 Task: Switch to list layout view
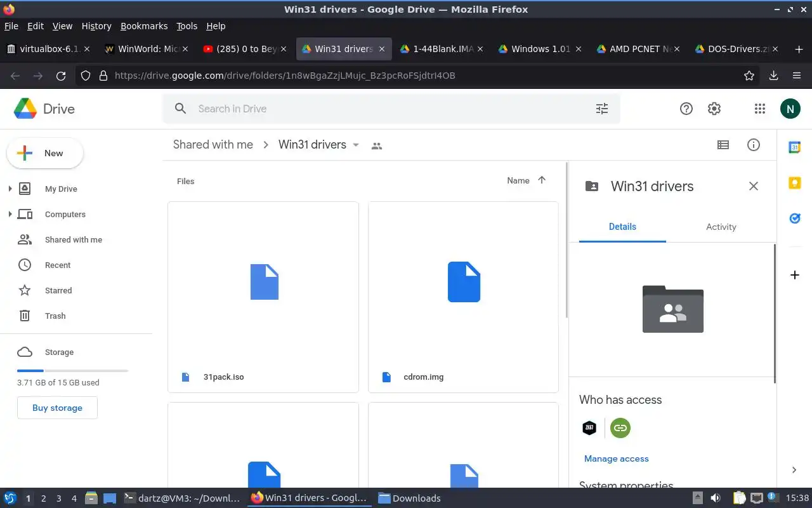point(723,145)
